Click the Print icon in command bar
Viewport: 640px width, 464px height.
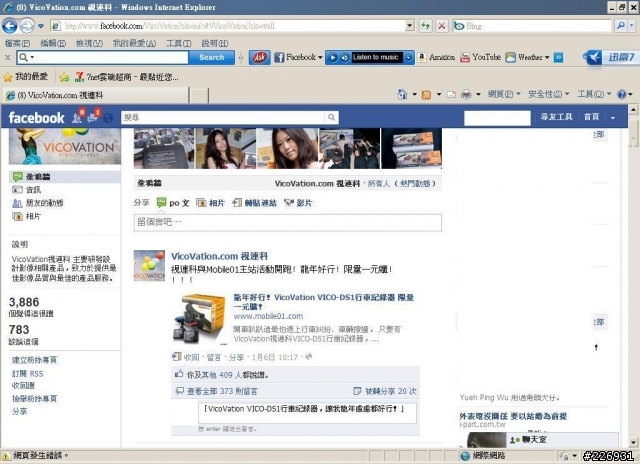pos(466,95)
